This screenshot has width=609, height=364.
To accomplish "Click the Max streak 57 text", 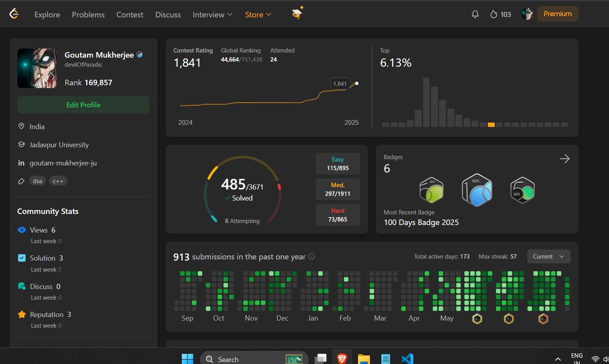I will [x=497, y=257].
